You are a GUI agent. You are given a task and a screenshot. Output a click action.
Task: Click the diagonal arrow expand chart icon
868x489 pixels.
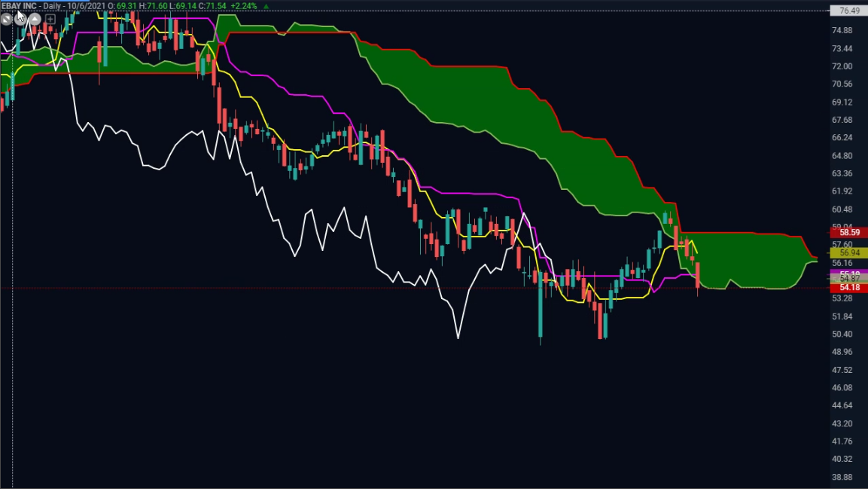coord(6,20)
